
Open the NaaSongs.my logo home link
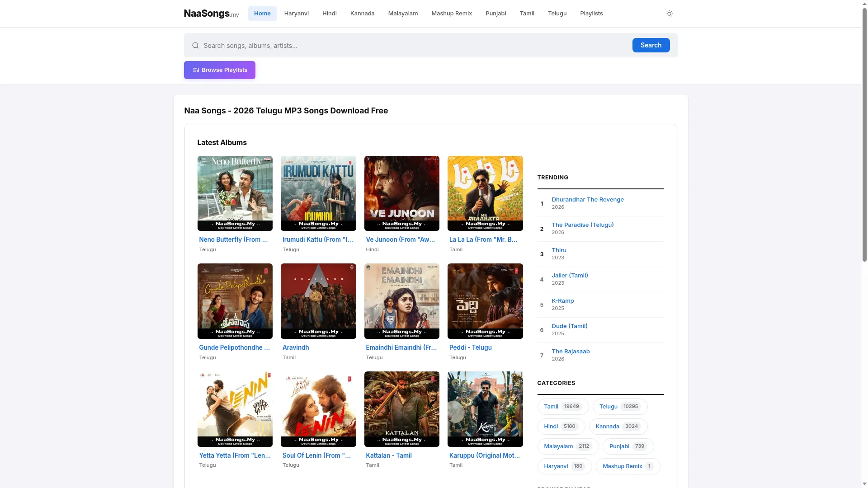click(x=211, y=14)
